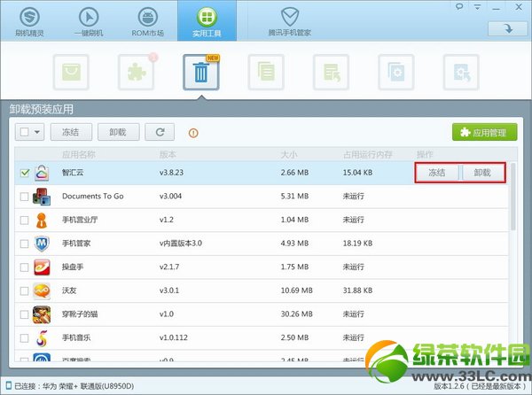Sort by 版本 column header
532x395 pixels.
(x=168, y=155)
